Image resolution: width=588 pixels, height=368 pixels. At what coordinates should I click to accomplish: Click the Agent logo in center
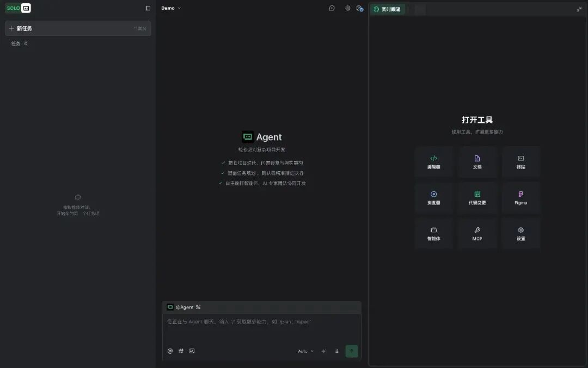click(248, 137)
